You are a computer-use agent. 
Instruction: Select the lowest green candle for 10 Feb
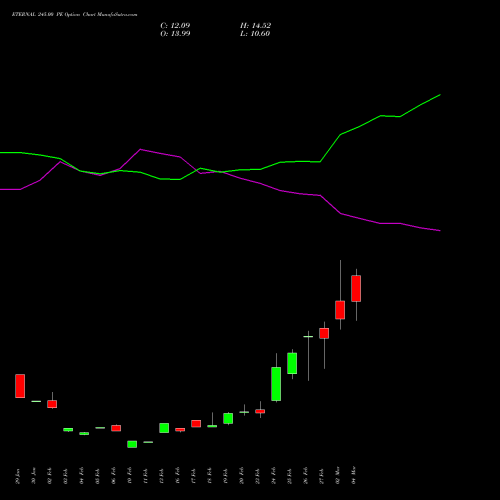pyautogui.click(x=132, y=444)
